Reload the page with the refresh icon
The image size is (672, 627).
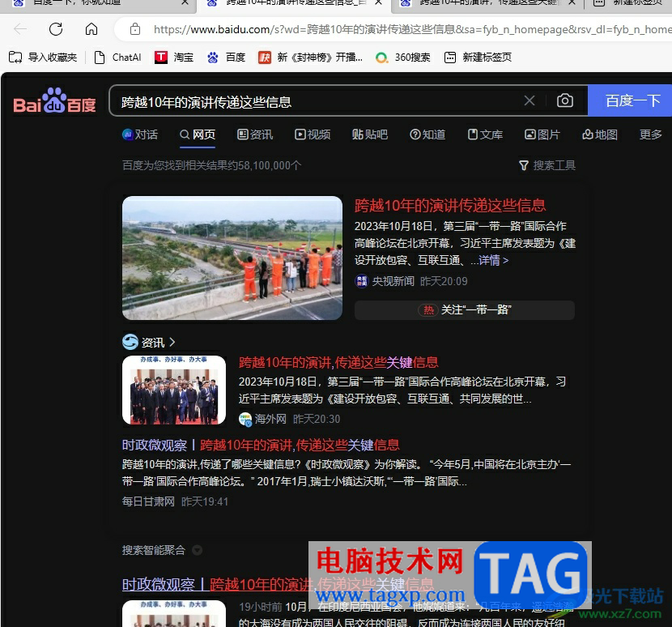coord(56,29)
